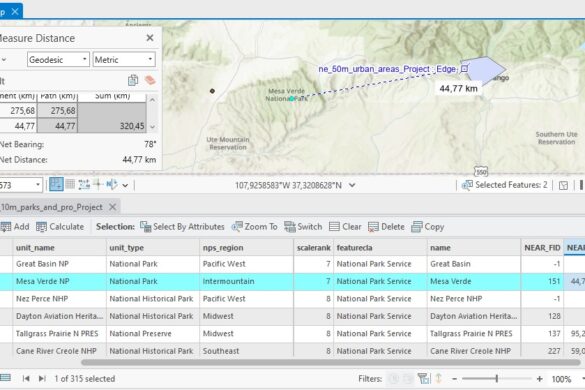Show all records table view icon

(5, 378)
